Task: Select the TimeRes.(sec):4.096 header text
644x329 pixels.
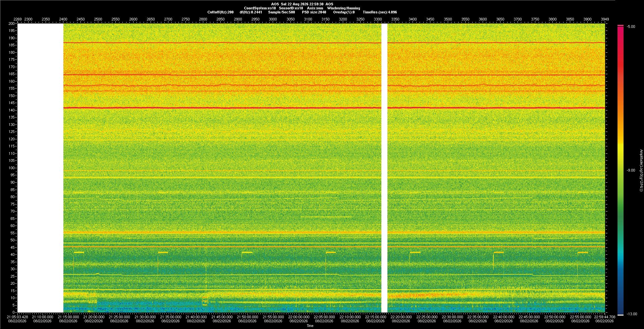Action: pos(380,12)
